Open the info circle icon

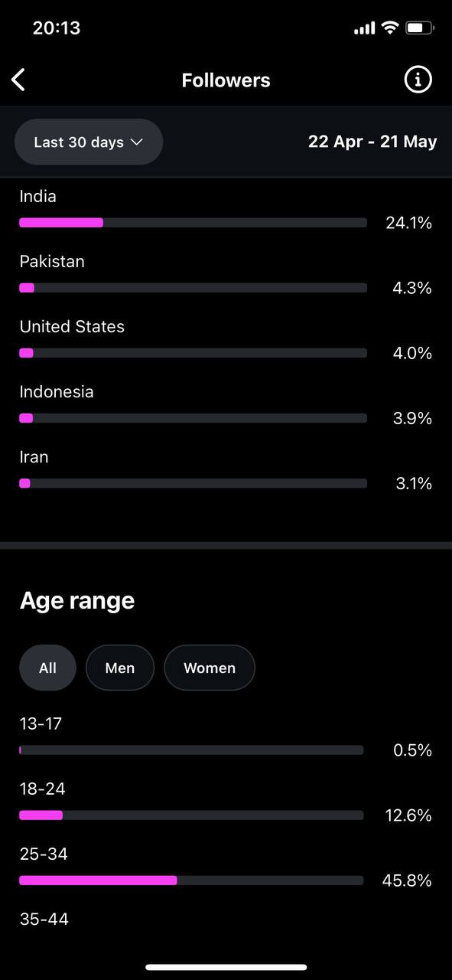tap(418, 80)
